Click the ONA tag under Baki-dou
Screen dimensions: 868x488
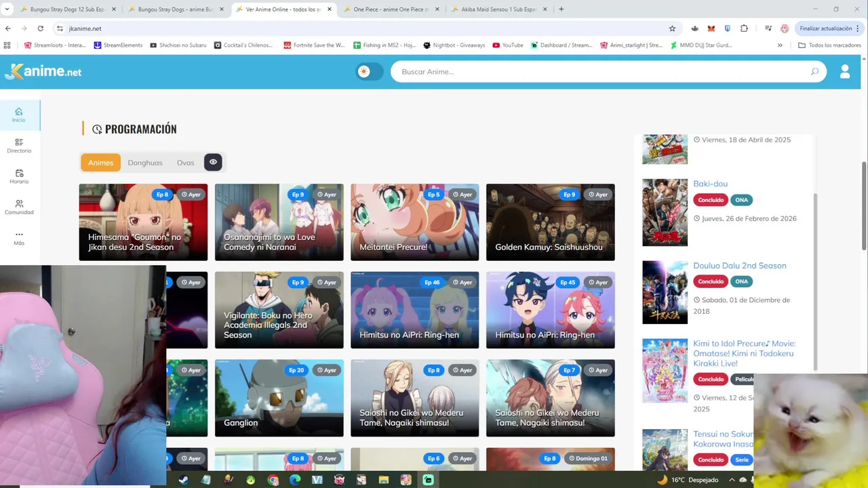point(742,200)
